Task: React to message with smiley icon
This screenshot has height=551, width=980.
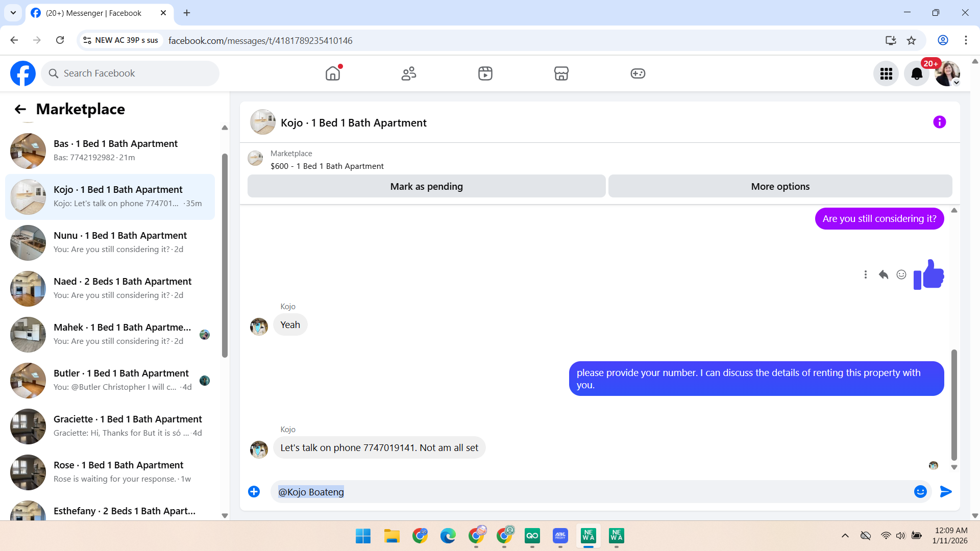Action: [x=901, y=274]
